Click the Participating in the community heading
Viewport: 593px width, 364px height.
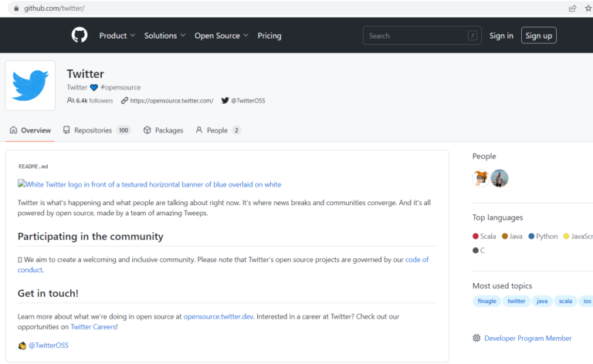91,237
